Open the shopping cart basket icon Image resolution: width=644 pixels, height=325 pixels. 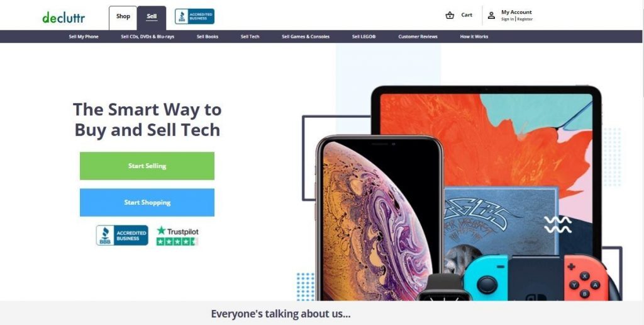point(450,16)
